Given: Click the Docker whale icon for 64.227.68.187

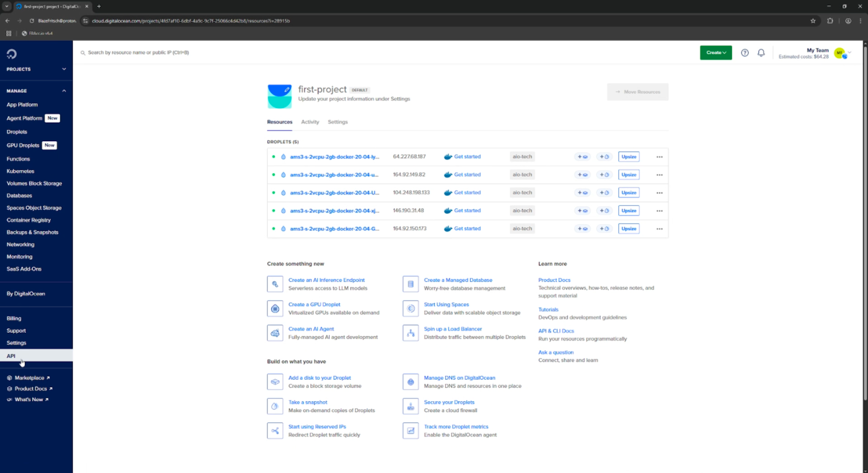Looking at the screenshot, I should click(448, 156).
